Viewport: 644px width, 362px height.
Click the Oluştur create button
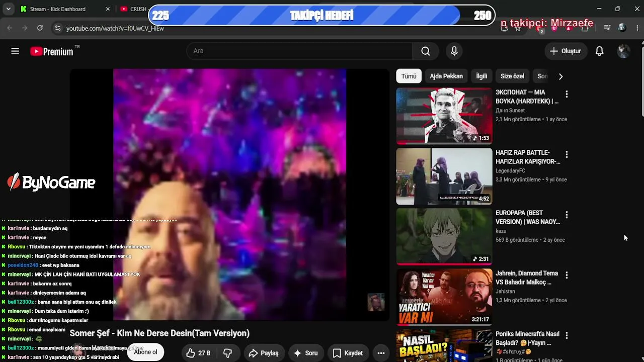pos(566,51)
